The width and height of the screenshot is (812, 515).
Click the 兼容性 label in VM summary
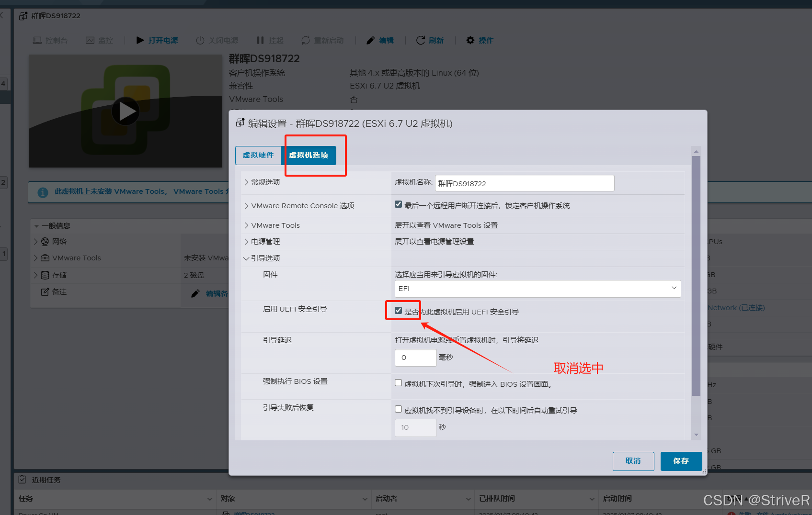tap(241, 86)
